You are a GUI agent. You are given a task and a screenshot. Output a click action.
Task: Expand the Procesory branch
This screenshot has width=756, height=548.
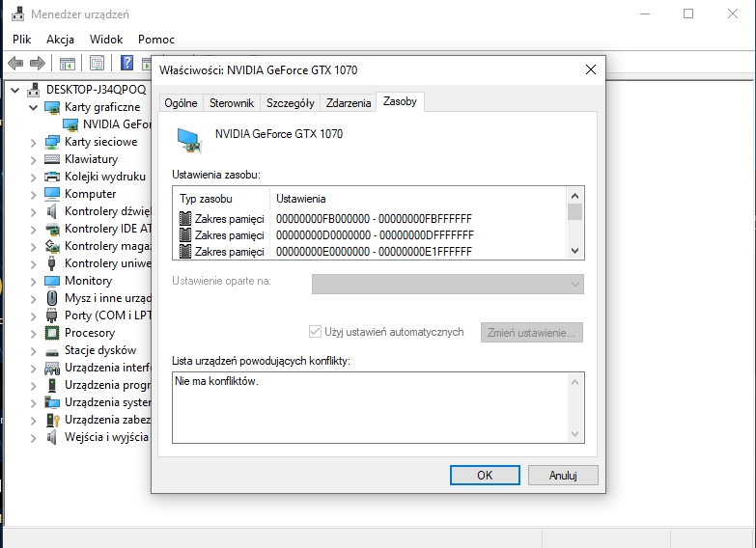pos(33,333)
